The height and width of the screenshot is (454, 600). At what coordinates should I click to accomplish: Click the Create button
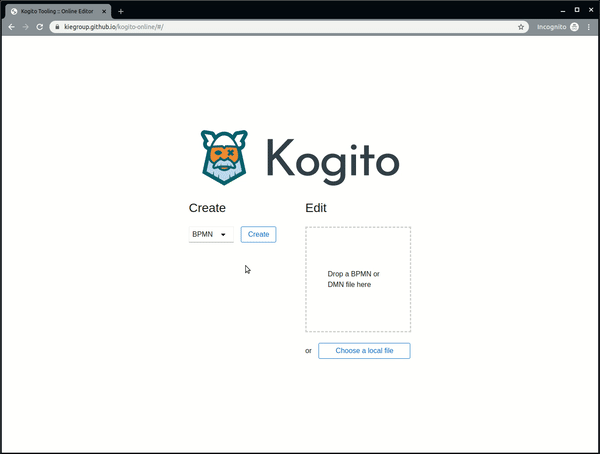point(258,234)
